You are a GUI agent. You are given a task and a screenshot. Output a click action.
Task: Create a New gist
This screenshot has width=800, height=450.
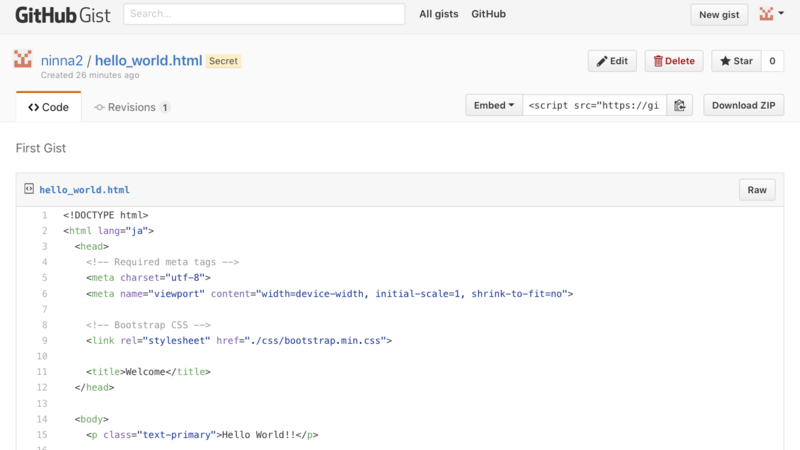(x=719, y=14)
